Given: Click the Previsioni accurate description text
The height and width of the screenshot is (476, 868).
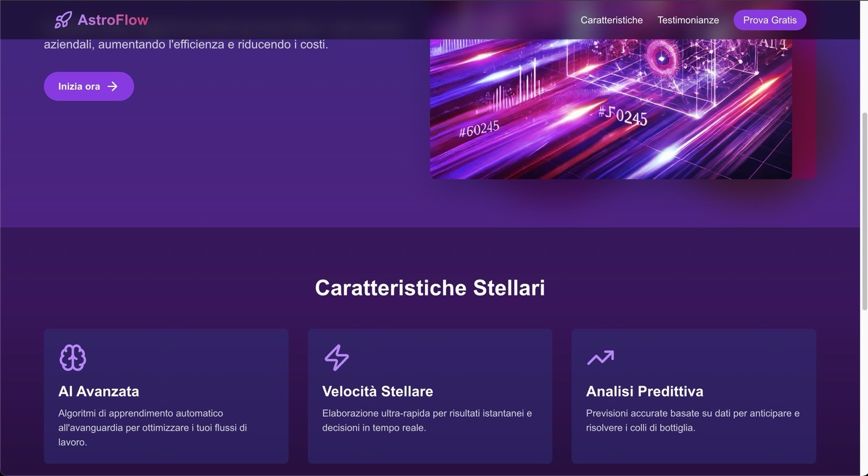Looking at the screenshot, I should coord(692,420).
